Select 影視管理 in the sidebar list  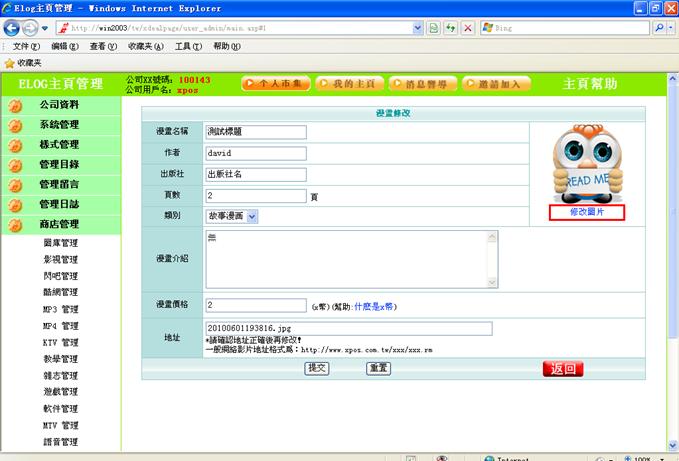tap(60, 259)
